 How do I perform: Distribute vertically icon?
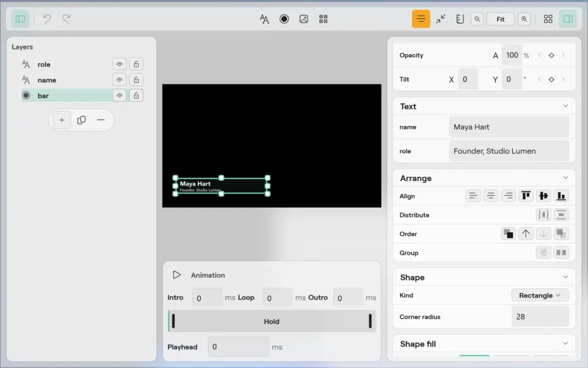pyautogui.click(x=561, y=215)
